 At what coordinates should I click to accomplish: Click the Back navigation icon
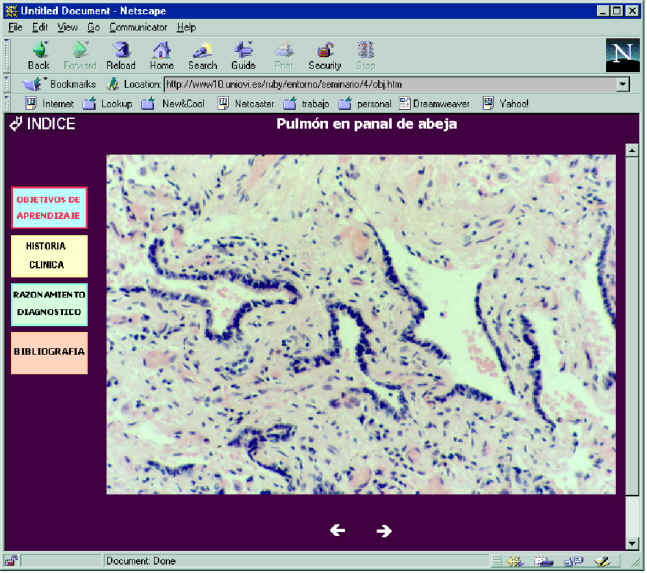pos(39,54)
